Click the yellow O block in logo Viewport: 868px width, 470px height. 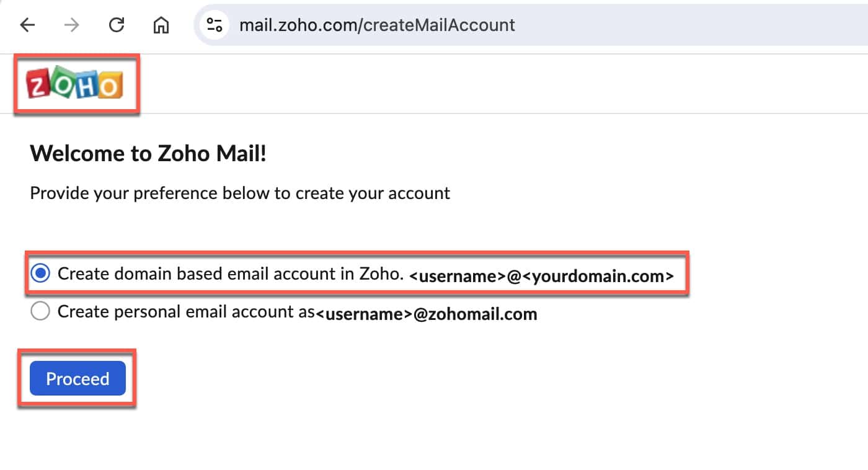pyautogui.click(x=109, y=86)
